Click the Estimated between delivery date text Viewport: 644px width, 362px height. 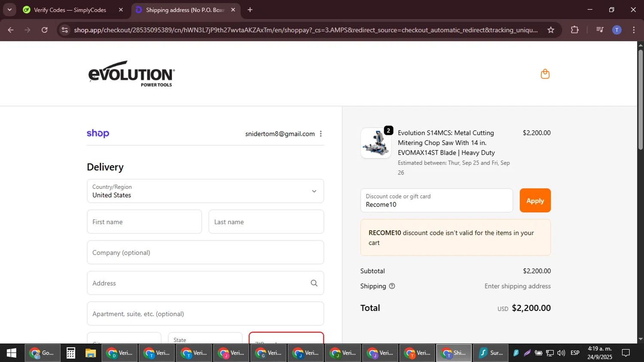454,167
